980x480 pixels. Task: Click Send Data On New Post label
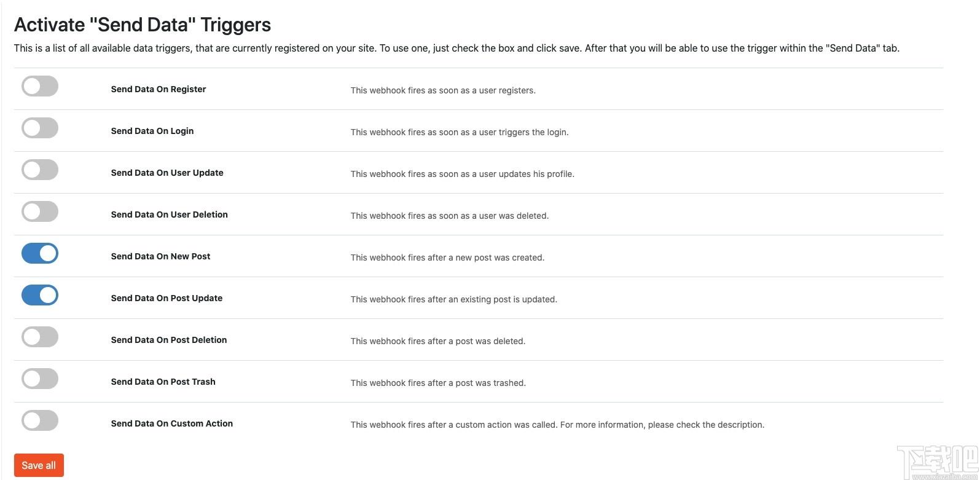point(160,256)
